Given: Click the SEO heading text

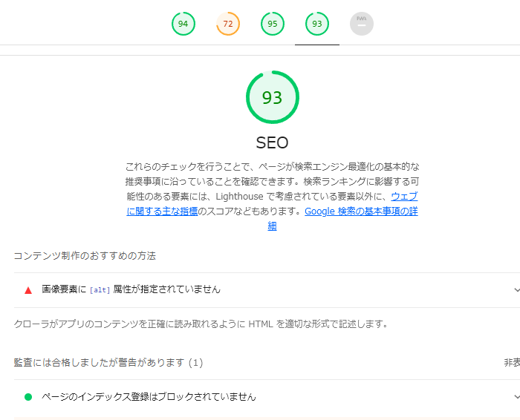Looking at the screenshot, I should [273, 142].
